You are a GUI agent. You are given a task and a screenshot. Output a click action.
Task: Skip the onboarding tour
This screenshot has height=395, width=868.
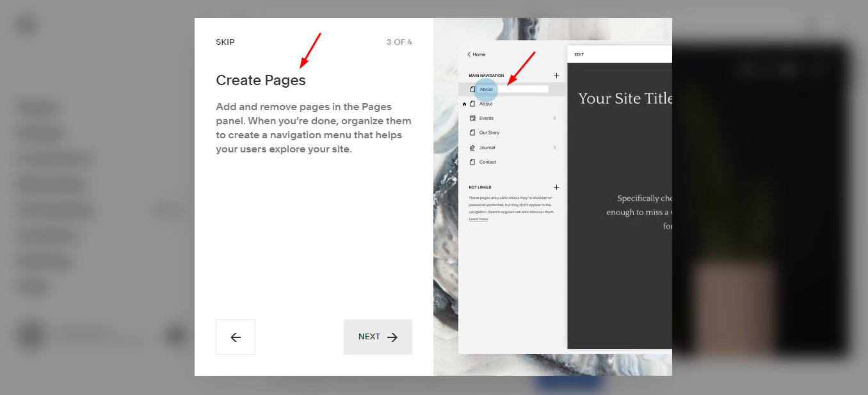pos(225,42)
